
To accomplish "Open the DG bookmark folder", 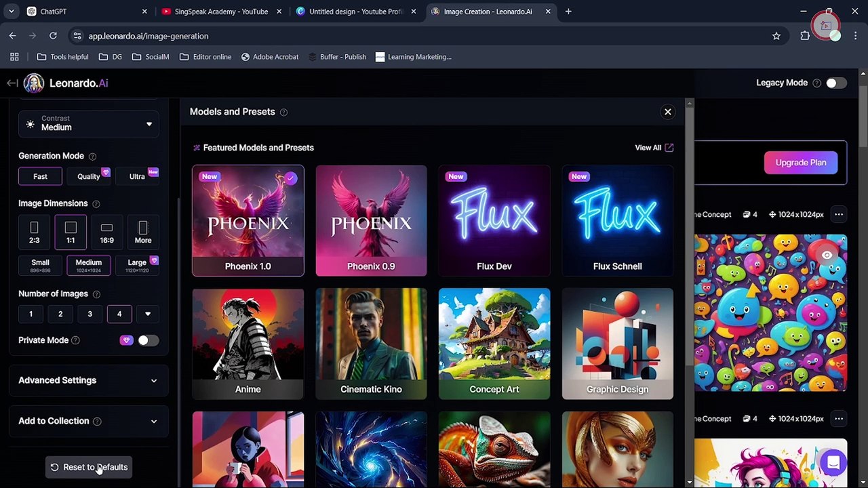I will tap(111, 57).
